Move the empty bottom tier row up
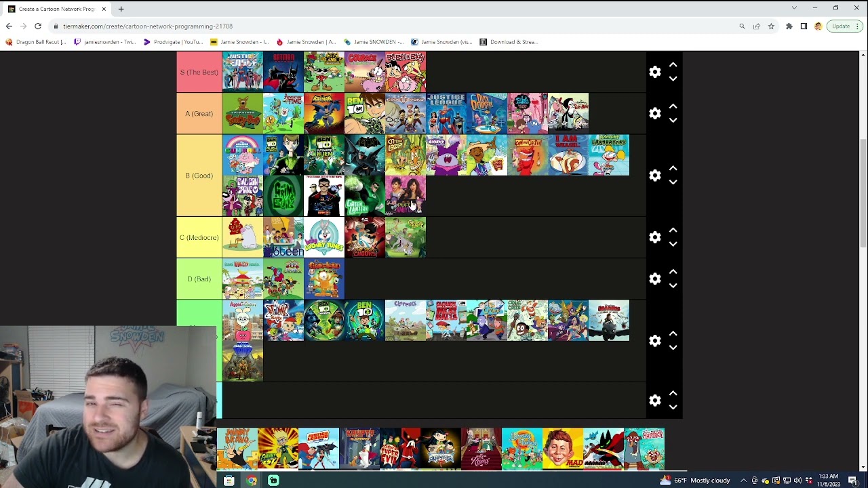Image resolution: width=868 pixels, height=488 pixels. pos(673,393)
